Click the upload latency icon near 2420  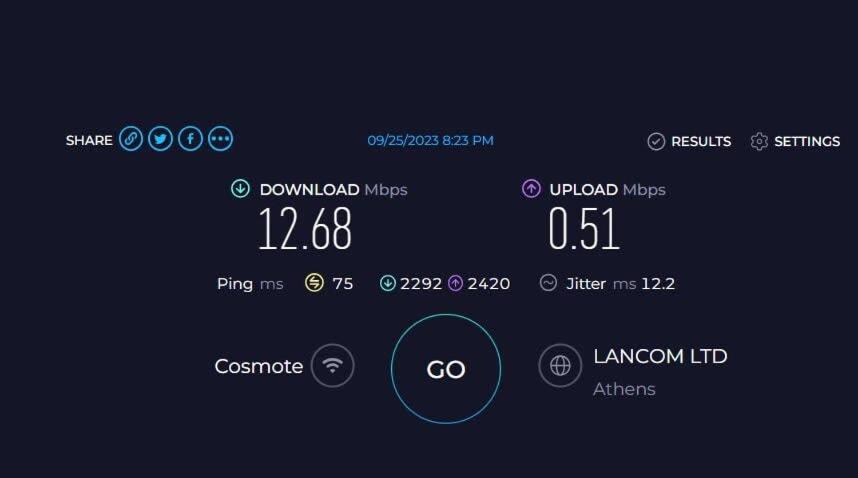[x=455, y=283]
